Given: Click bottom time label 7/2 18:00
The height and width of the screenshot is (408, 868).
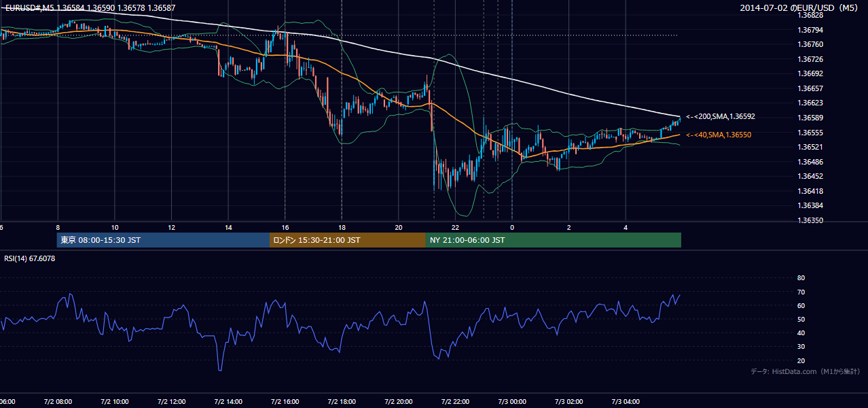Looking at the screenshot, I should pyautogui.click(x=342, y=401).
